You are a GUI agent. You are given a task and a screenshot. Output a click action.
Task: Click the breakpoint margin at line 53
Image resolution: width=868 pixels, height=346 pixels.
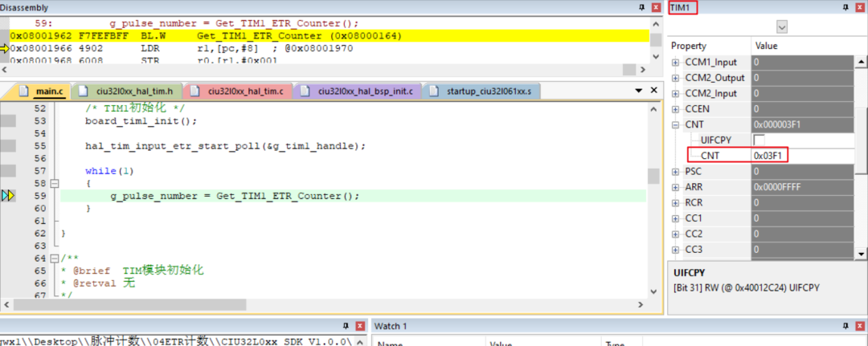click(x=8, y=120)
